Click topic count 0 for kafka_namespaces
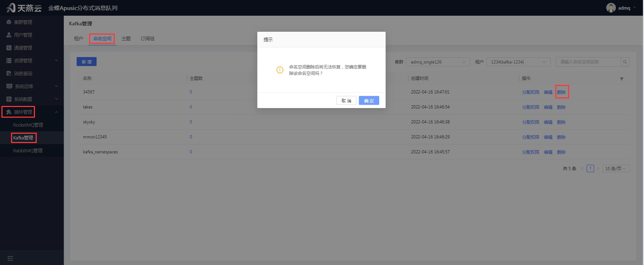Image resolution: width=644 pixels, height=265 pixels. pos(191,152)
